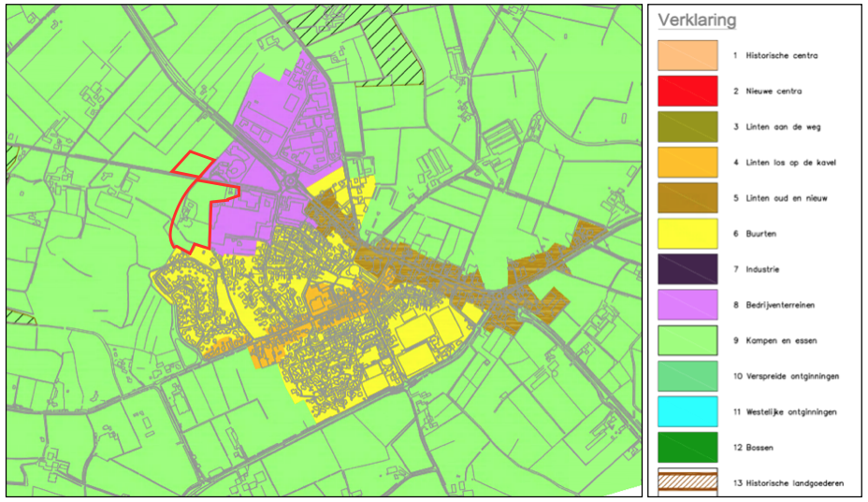Click the roundabout in the map
Image resolution: width=868 pixels, height=502 pixels.
[x=292, y=179]
